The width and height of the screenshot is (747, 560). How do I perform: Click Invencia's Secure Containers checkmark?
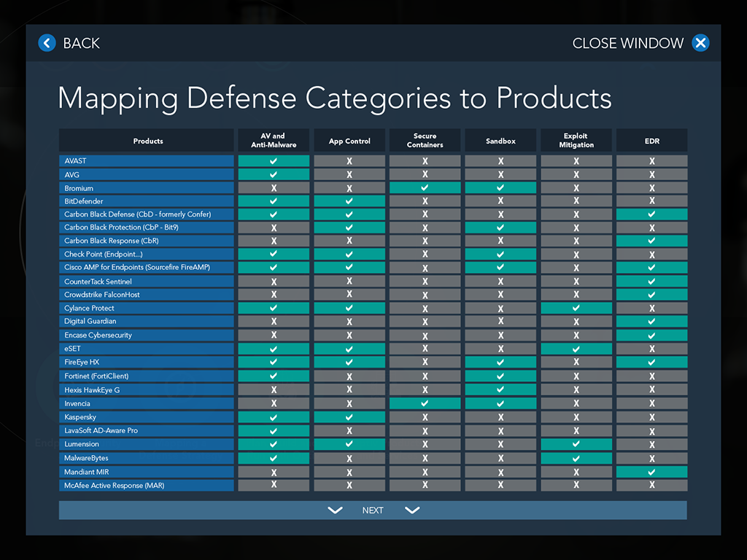point(425,403)
